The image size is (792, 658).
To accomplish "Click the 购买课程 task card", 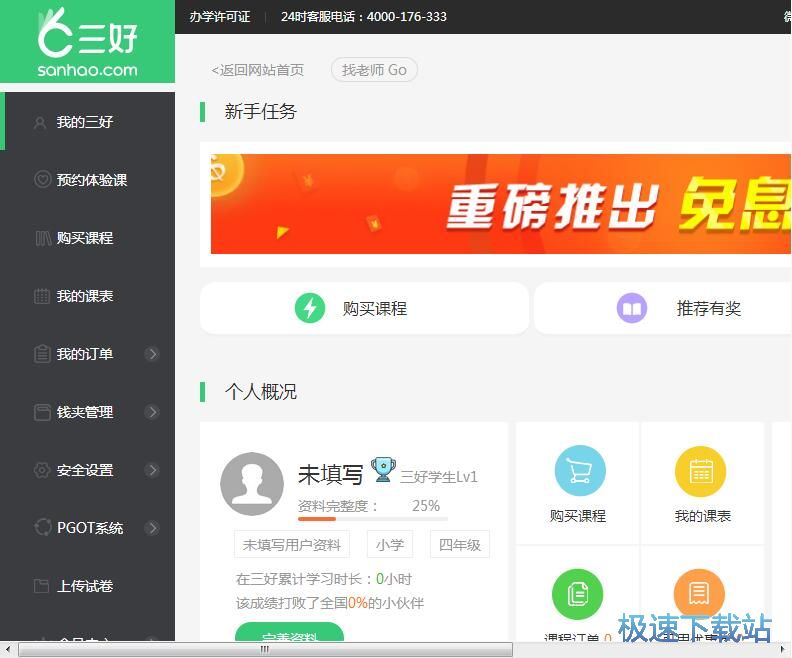I will tap(364, 308).
